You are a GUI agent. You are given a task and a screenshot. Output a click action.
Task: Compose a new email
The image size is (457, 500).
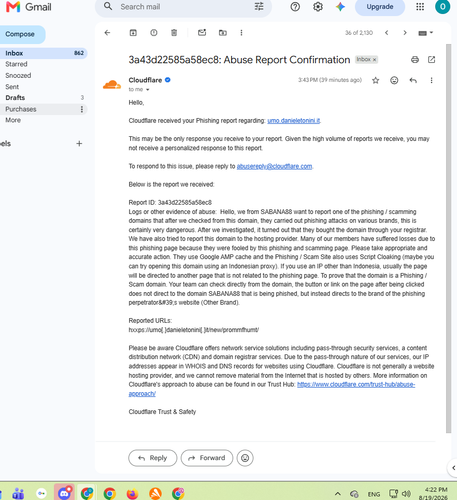point(22,34)
